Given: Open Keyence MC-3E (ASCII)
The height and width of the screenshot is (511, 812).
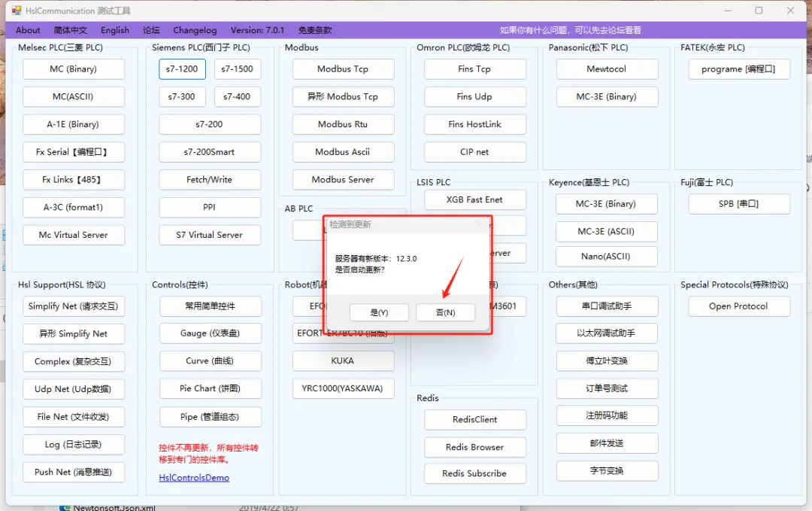Looking at the screenshot, I should 607,231.
